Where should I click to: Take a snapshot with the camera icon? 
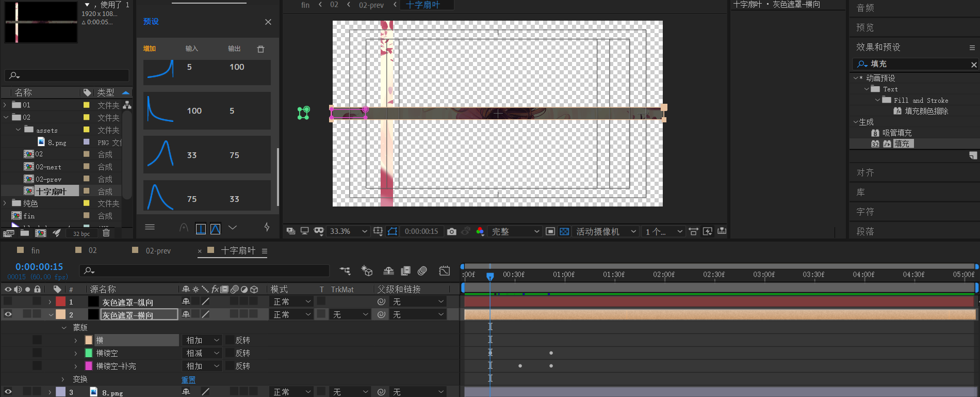(452, 231)
